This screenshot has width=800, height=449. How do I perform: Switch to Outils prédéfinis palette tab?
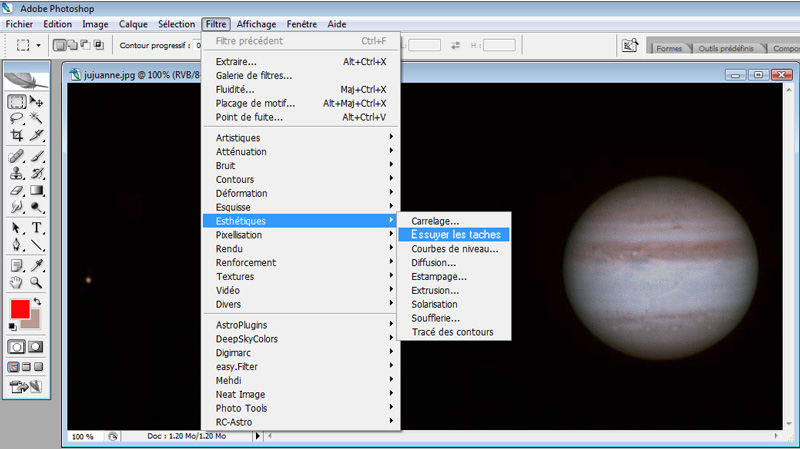(726, 48)
